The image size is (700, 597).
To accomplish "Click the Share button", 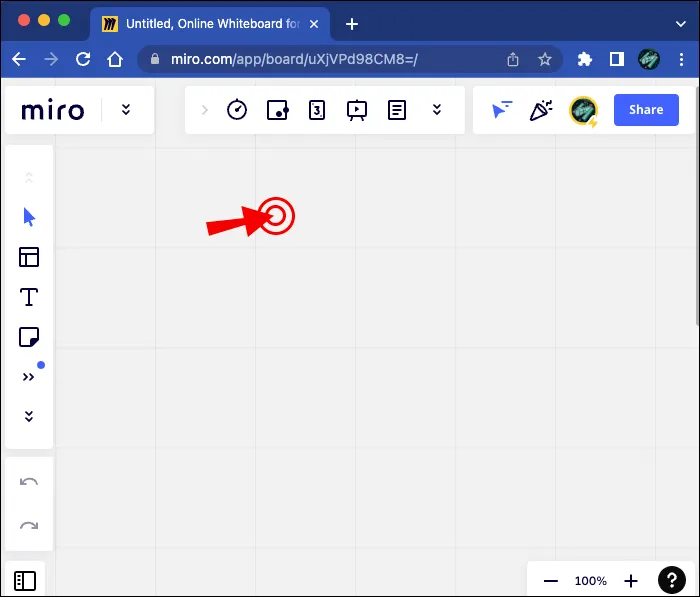I will [x=646, y=110].
